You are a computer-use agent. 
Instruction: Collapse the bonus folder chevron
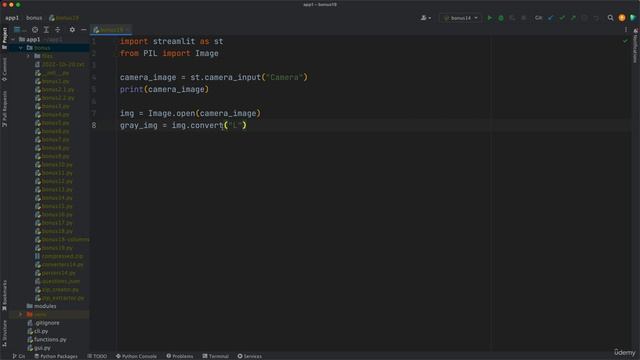click(21, 48)
